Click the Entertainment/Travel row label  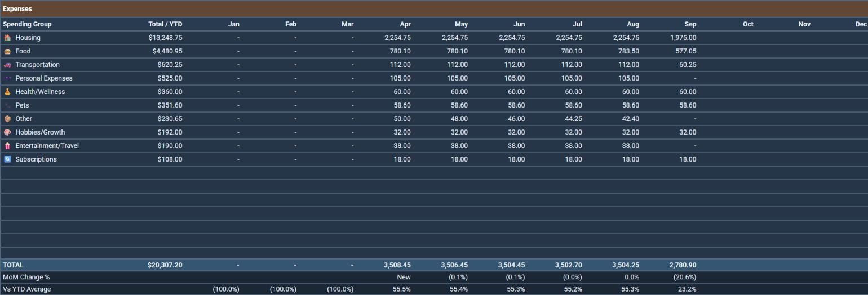click(x=47, y=146)
